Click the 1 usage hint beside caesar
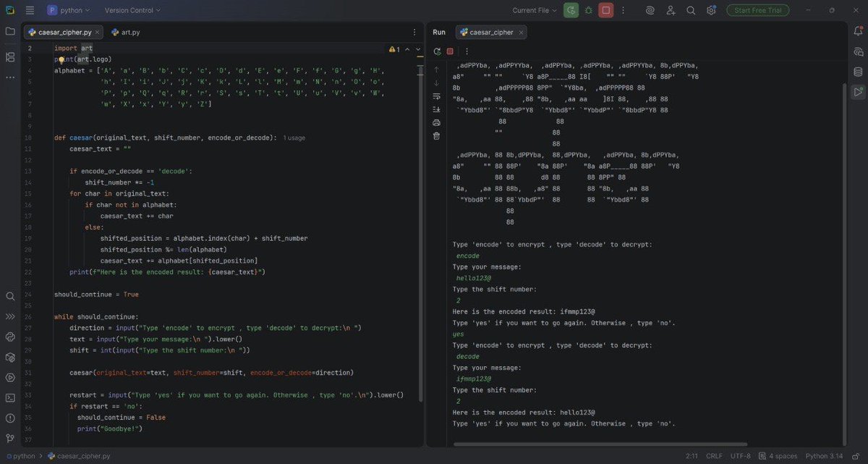 pos(294,138)
